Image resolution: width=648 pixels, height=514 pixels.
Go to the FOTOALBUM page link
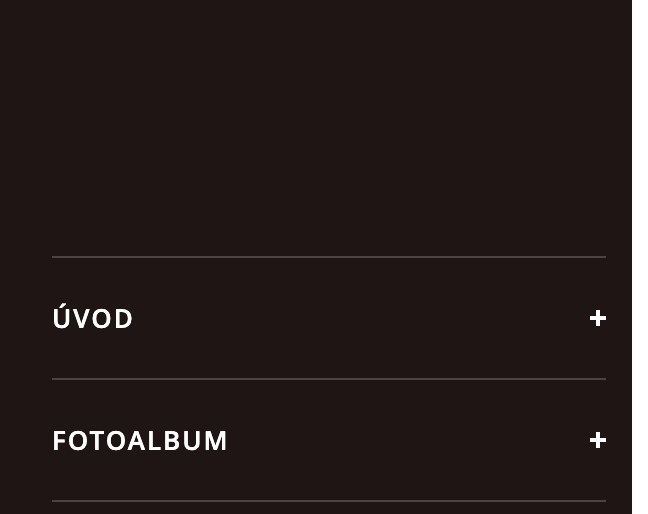(140, 441)
